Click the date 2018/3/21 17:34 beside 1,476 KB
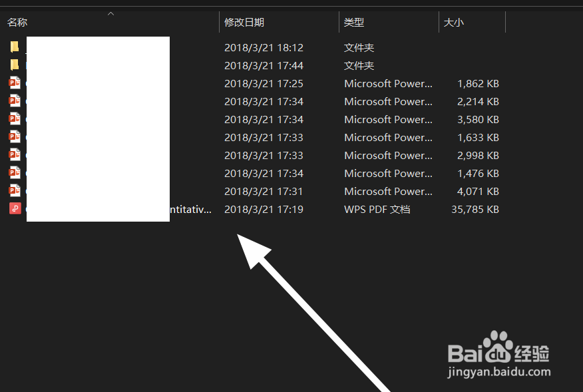Viewport: 583px width, 392px height. (264, 173)
